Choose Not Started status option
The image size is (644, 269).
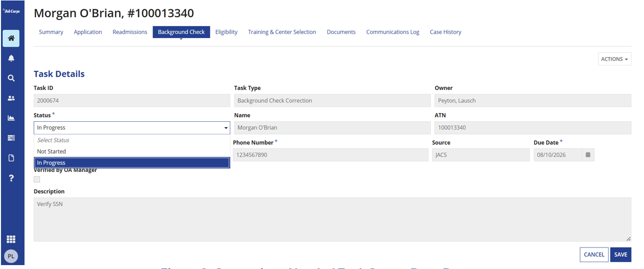point(132,152)
